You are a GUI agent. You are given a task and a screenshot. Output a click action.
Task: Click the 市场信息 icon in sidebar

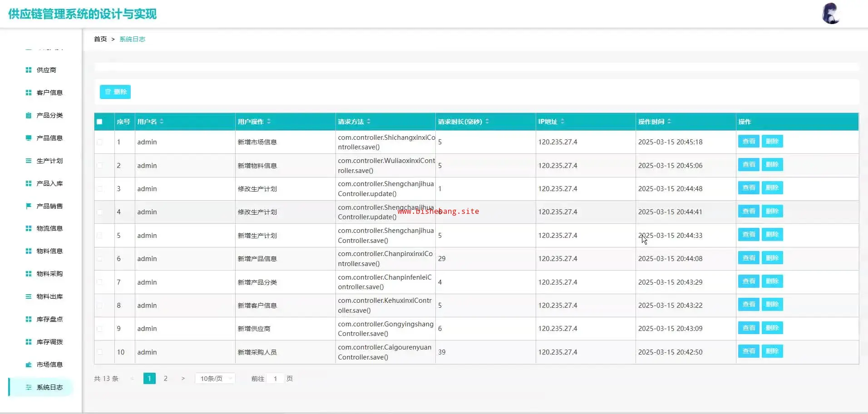point(29,365)
